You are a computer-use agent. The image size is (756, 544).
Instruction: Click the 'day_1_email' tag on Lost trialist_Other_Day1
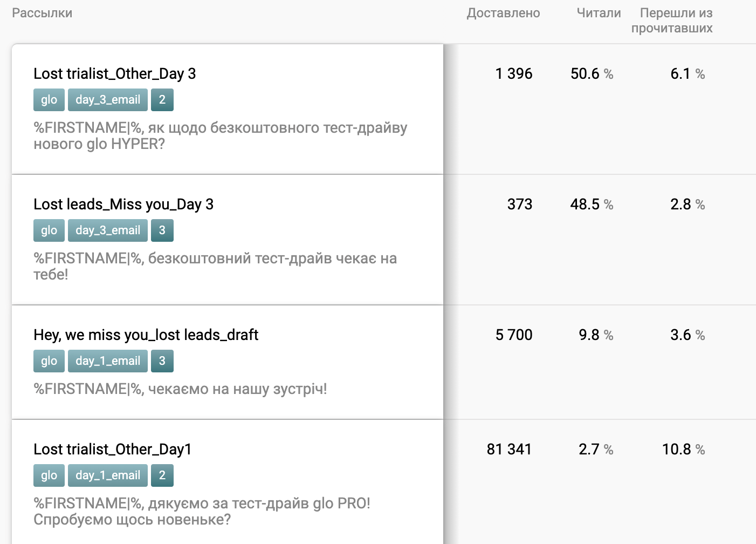coord(107,475)
